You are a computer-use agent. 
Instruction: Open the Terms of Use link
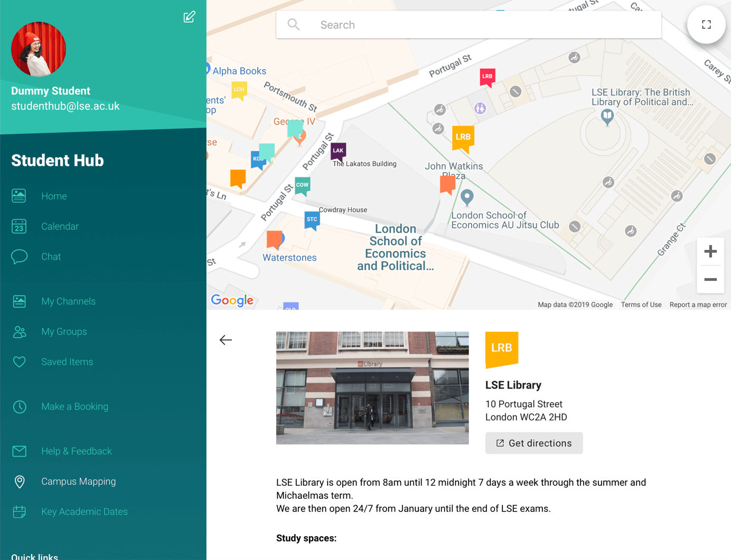[641, 305]
